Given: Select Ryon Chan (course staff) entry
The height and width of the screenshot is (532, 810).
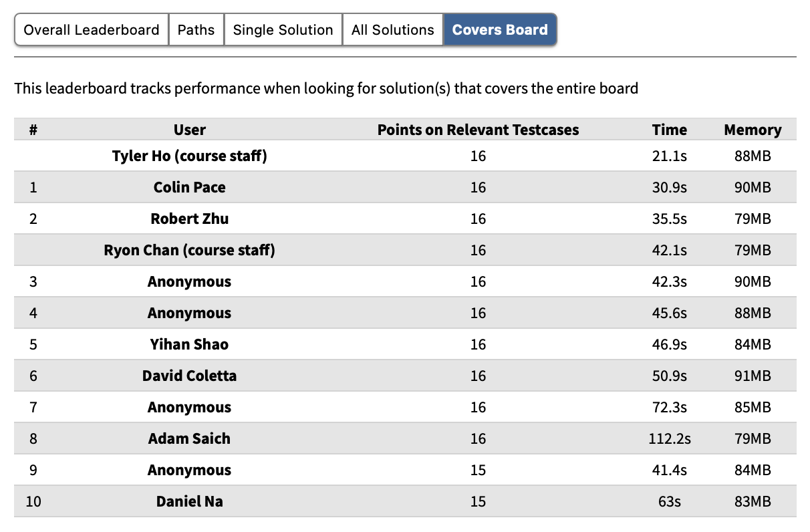Looking at the screenshot, I should [x=190, y=250].
